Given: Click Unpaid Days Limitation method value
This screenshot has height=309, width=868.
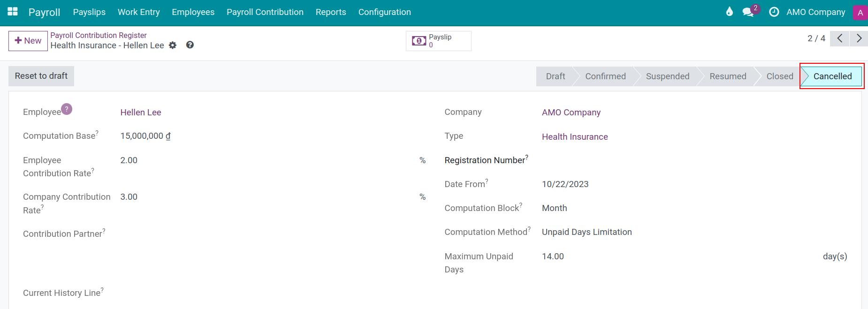Looking at the screenshot, I should pyautogui.click(x=587, y=232).
